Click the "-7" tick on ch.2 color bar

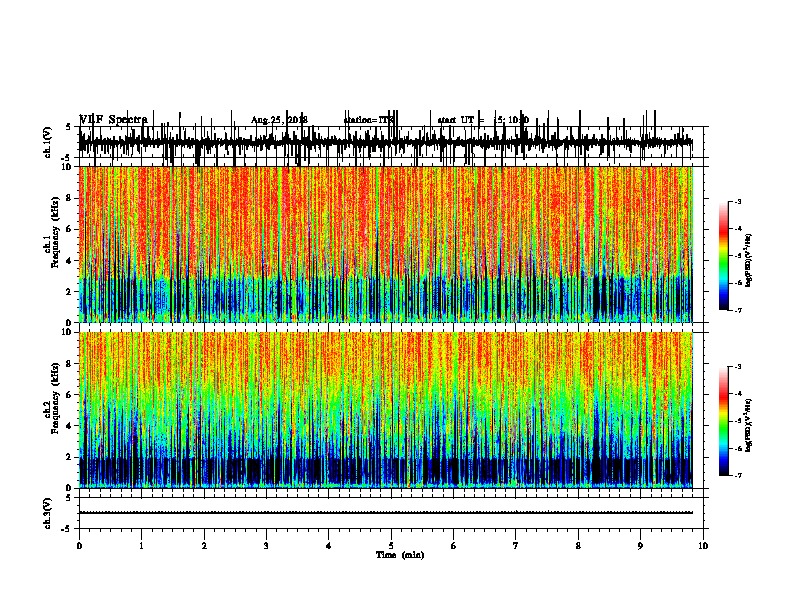coord(738,475)
